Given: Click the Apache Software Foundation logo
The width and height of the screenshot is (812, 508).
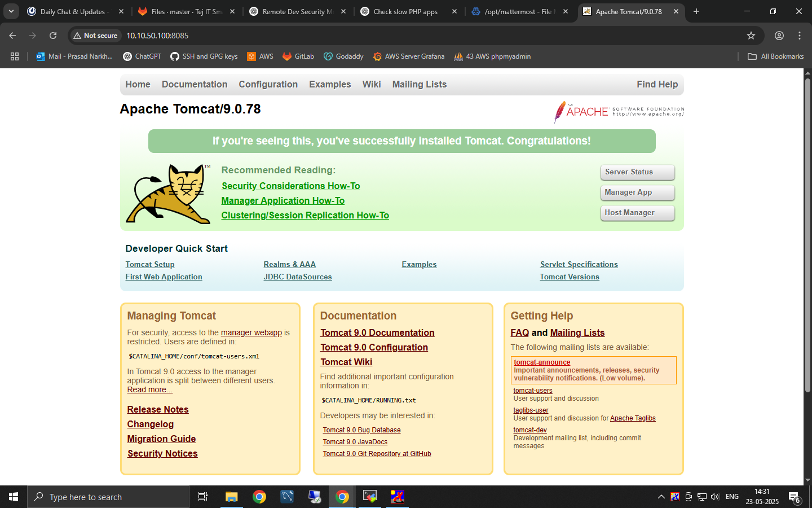Looking at the screenshot, I should (x=619, y=112).
